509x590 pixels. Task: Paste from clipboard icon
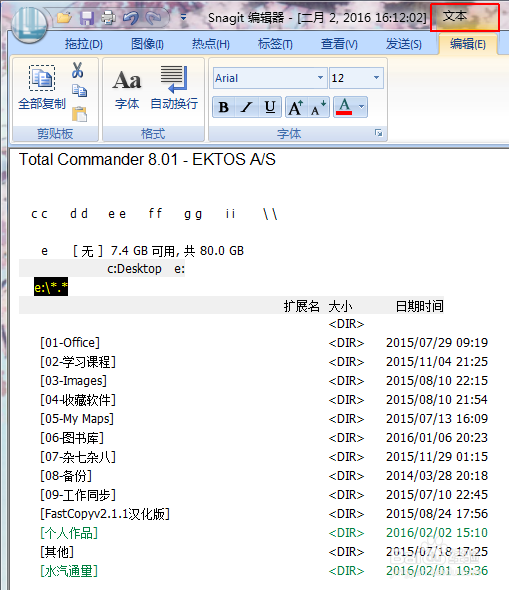(x=79, y=114)
